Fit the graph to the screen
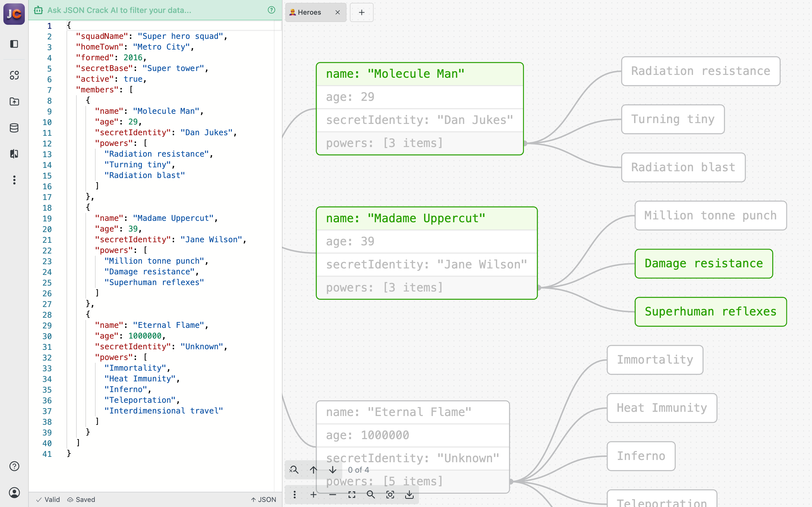Screen dimensions: 812x507 (x=352, y=494)
